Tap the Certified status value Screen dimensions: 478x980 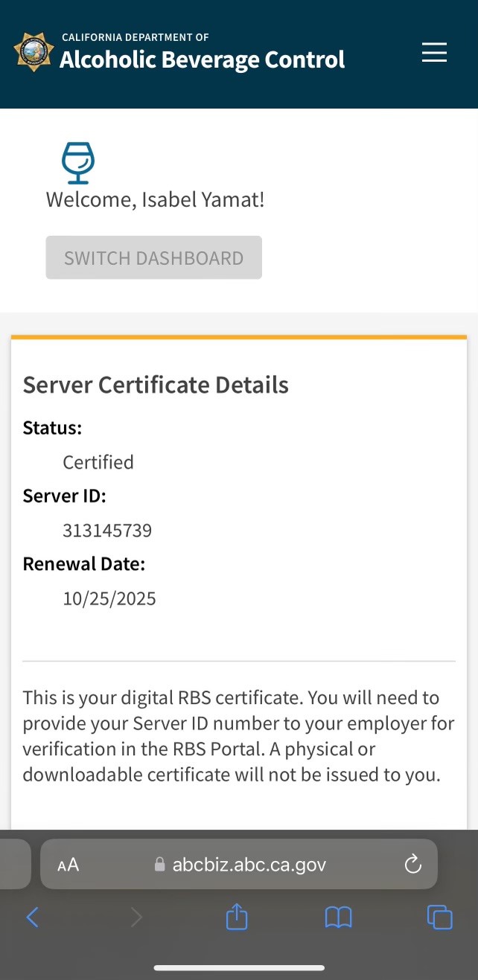(98, 462)
